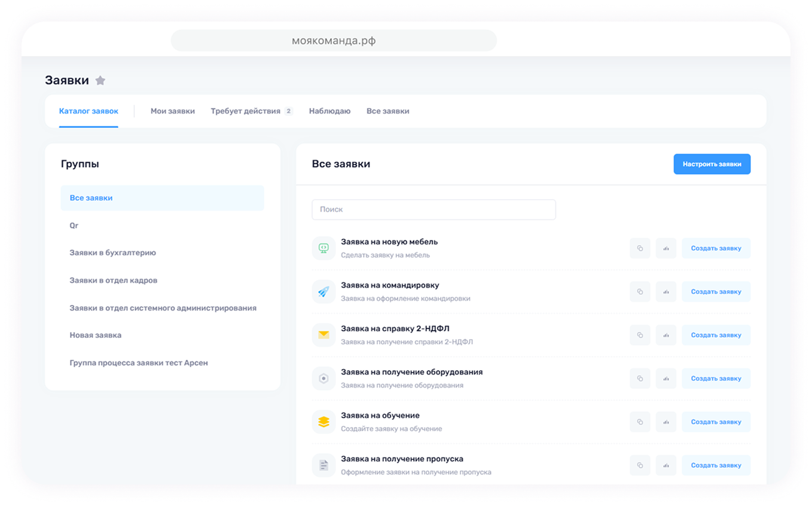Click the paper plane icon for командировка
This screenshot has height=506, width=812.
click(323, 292)
